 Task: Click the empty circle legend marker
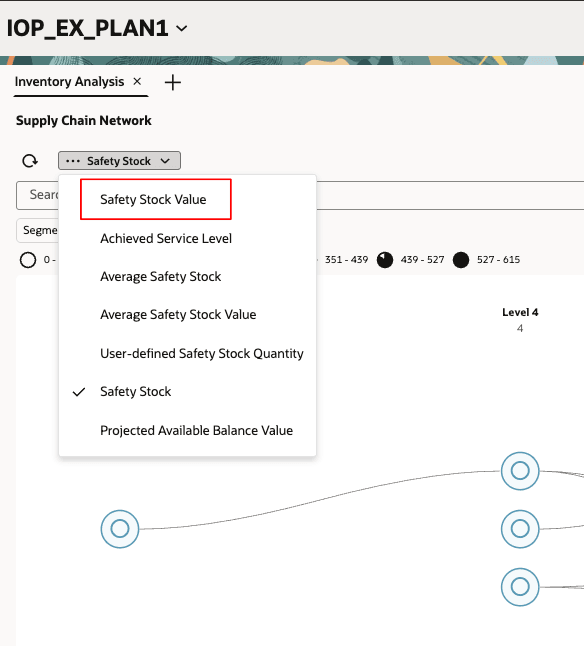(28, 260)
